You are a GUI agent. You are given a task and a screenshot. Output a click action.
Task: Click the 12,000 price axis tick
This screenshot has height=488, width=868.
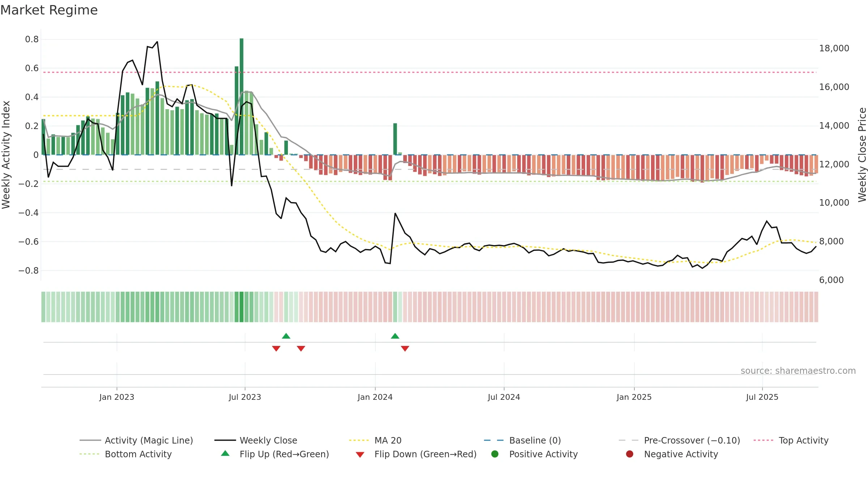834,164
